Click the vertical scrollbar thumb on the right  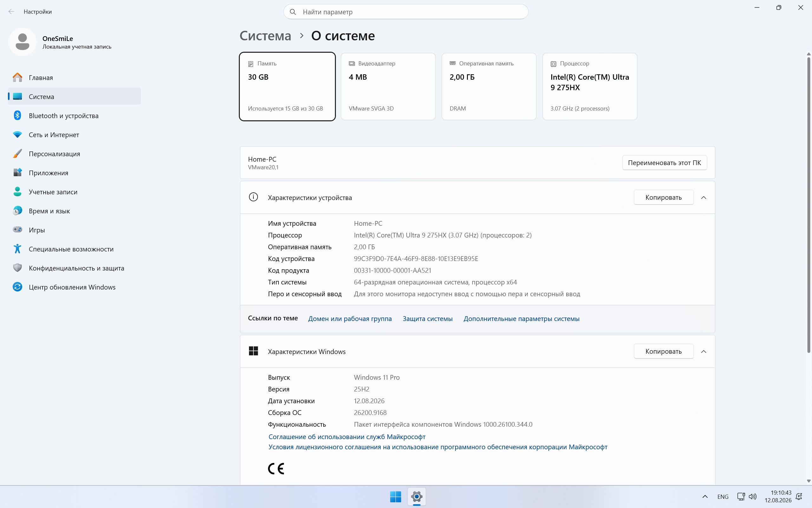pos(809,205)
